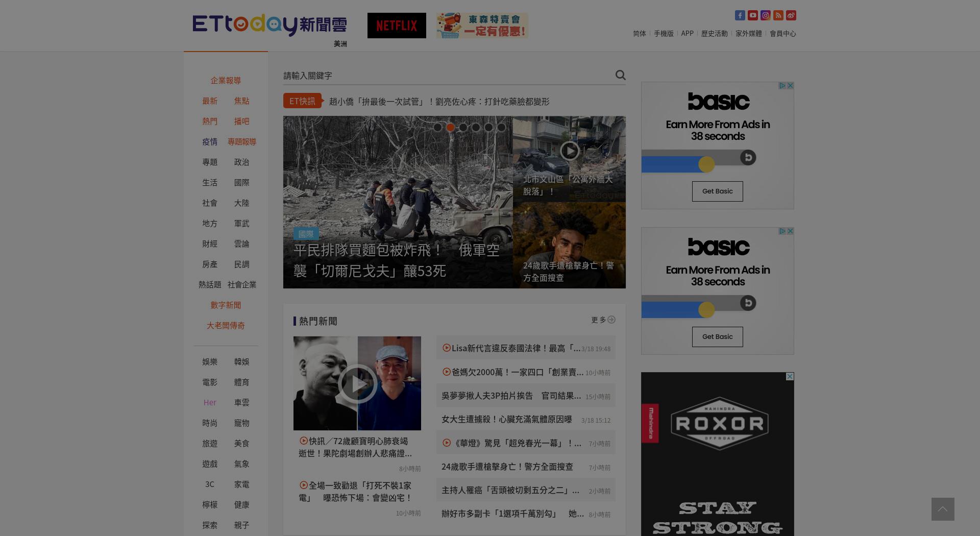Close the first basic ad
Screen dimensions: 980x536
(x=790, y=86)
